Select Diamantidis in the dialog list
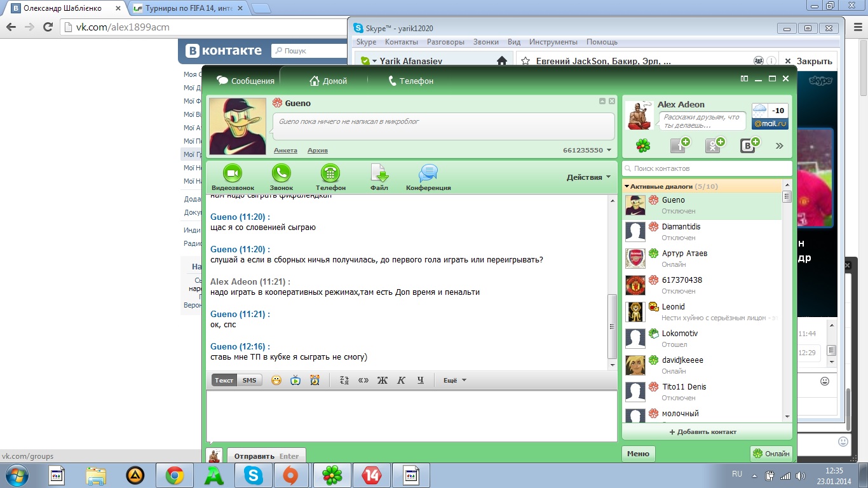The height and width of the screenshot is (488, 868). click(x=702, y=232)
